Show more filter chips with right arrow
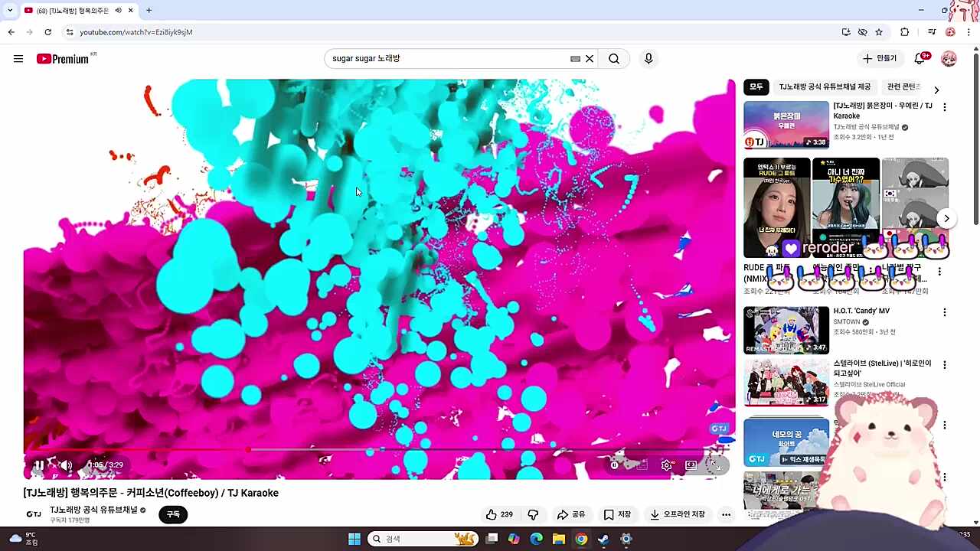 click(936, 90)
